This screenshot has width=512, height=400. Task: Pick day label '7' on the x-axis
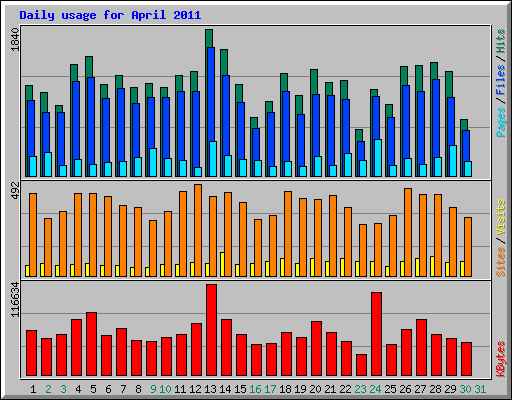(123, 389)
